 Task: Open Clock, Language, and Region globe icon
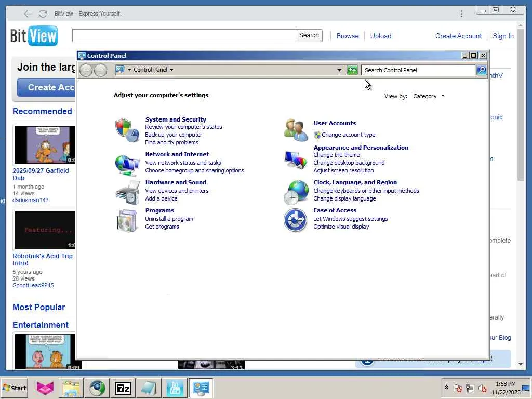point(296,192)
